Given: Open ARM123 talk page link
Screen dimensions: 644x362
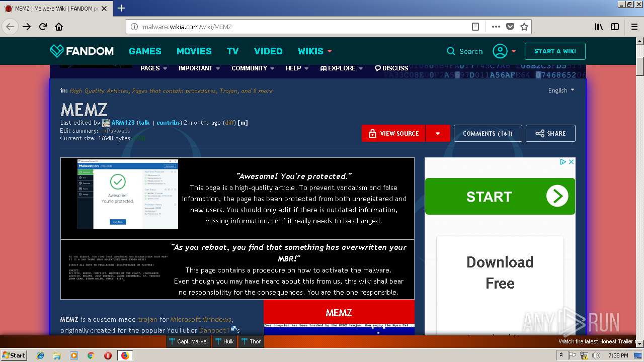Looking at the screenshot, I should click(144, 123).
